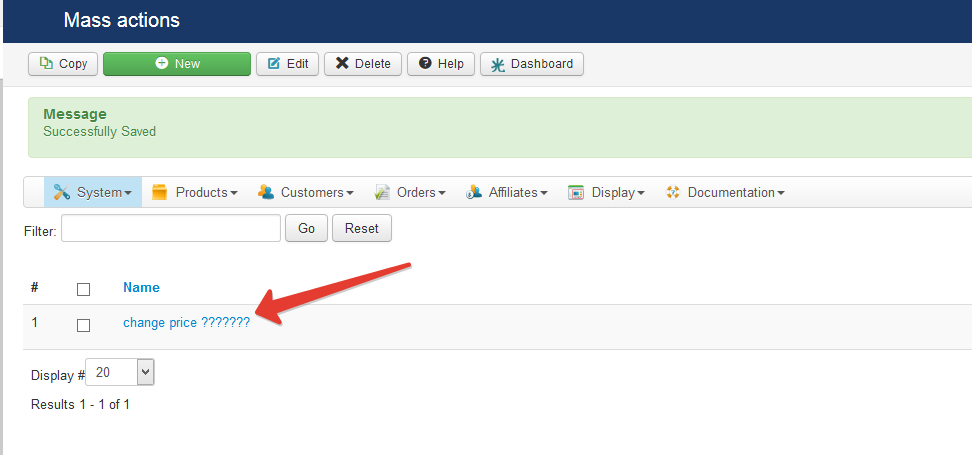The image size is (972, 455).
Task: Open the Documentation menu
Action: (x=725, y=192)
